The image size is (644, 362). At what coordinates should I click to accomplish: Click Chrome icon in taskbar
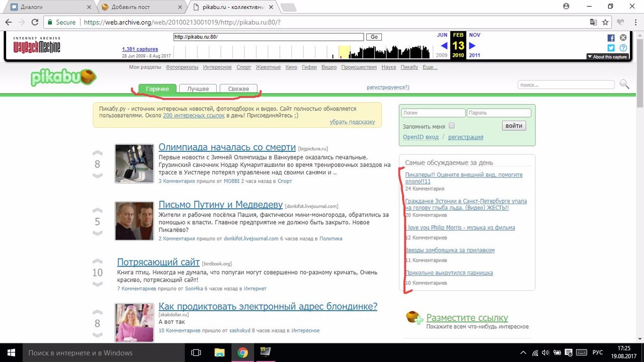point(243,352)
